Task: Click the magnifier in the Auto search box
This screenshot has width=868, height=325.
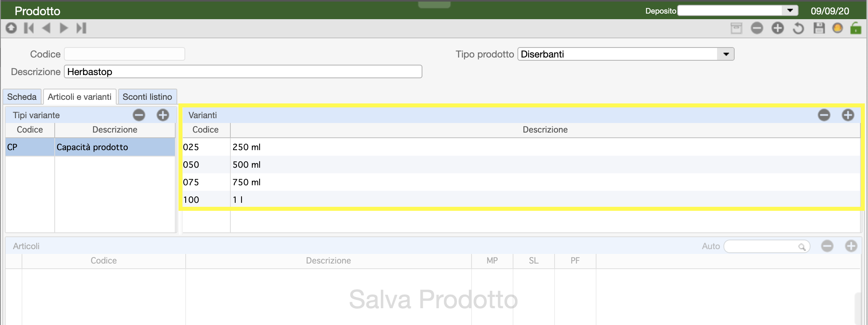Action: (x=802, y=247)
